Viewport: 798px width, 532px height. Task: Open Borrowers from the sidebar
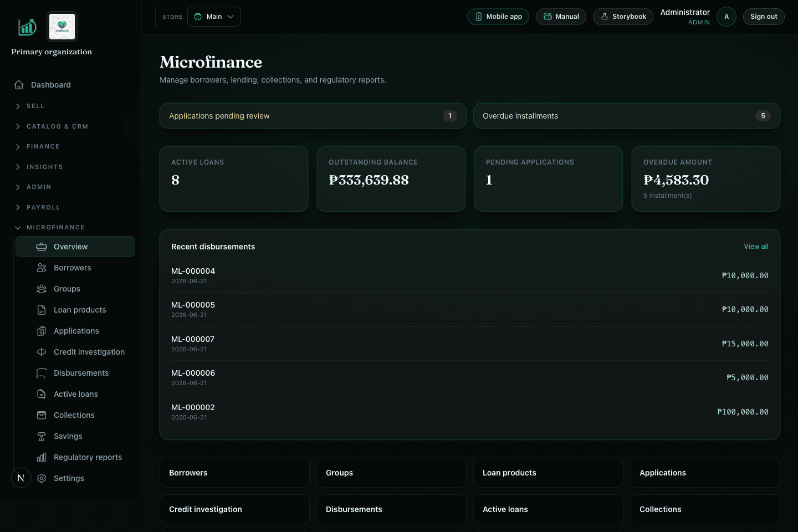[x=75, y=268]
